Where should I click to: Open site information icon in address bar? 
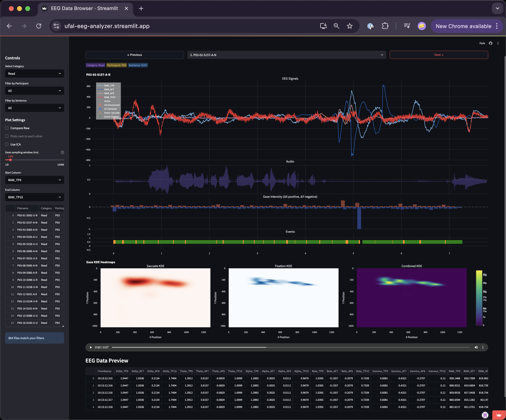coord(56,26)
